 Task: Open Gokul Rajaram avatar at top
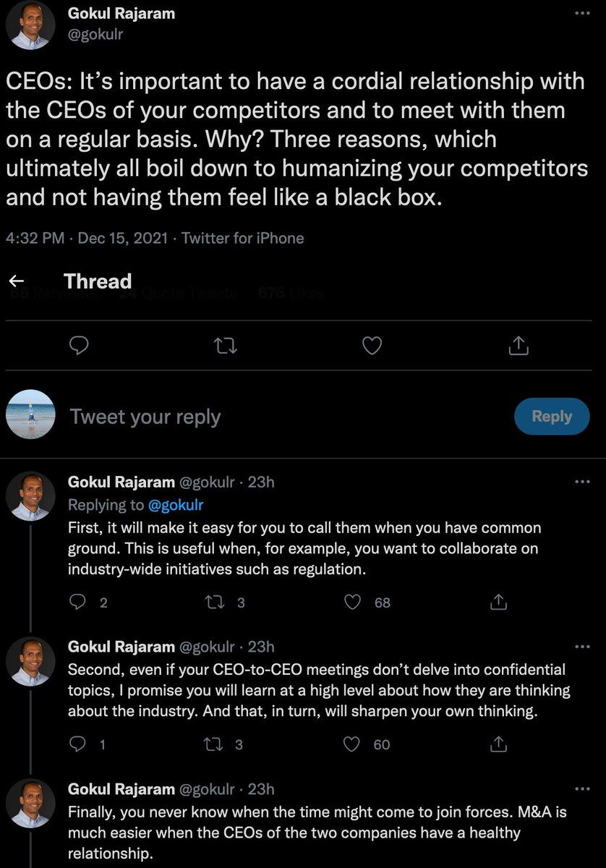pyautogui.click(x=31, y=25)
